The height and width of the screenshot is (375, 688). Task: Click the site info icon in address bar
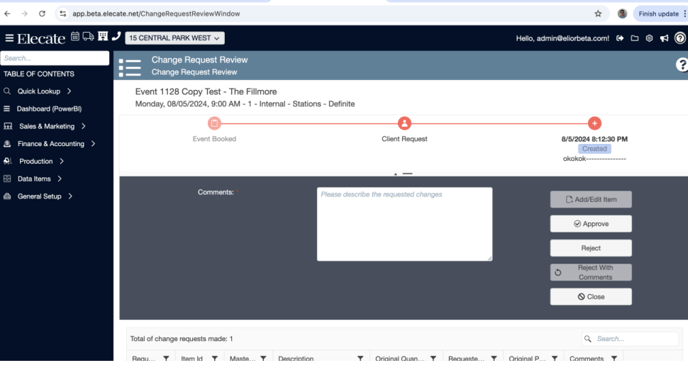63,14
